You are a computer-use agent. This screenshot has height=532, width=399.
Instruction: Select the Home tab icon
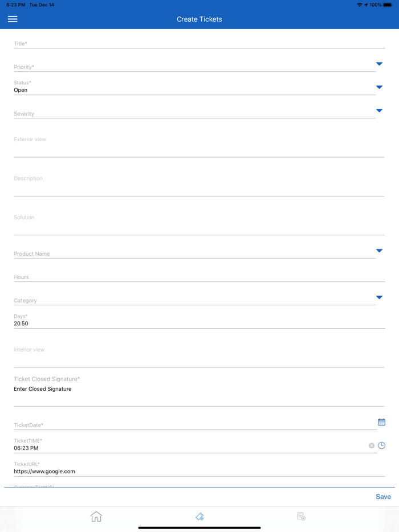pos(96,516)
